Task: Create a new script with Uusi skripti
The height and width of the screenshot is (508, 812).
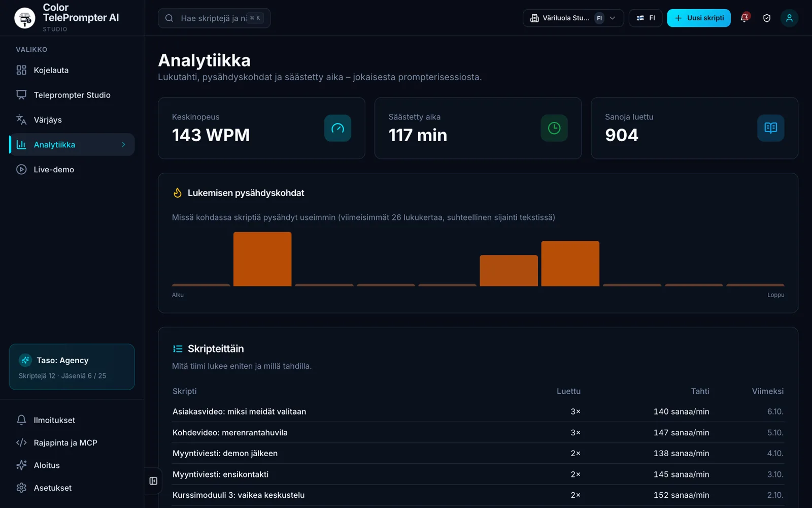Action: (x=699, y=18)
